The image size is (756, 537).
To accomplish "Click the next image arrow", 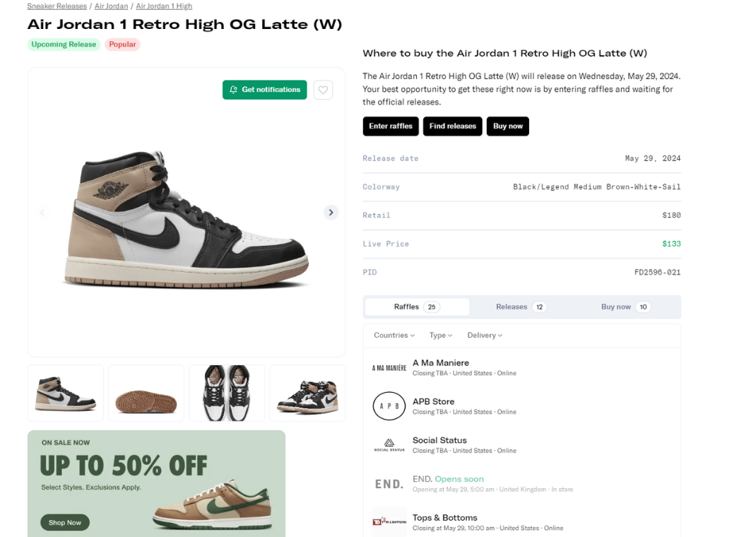I will click(331, 213).
